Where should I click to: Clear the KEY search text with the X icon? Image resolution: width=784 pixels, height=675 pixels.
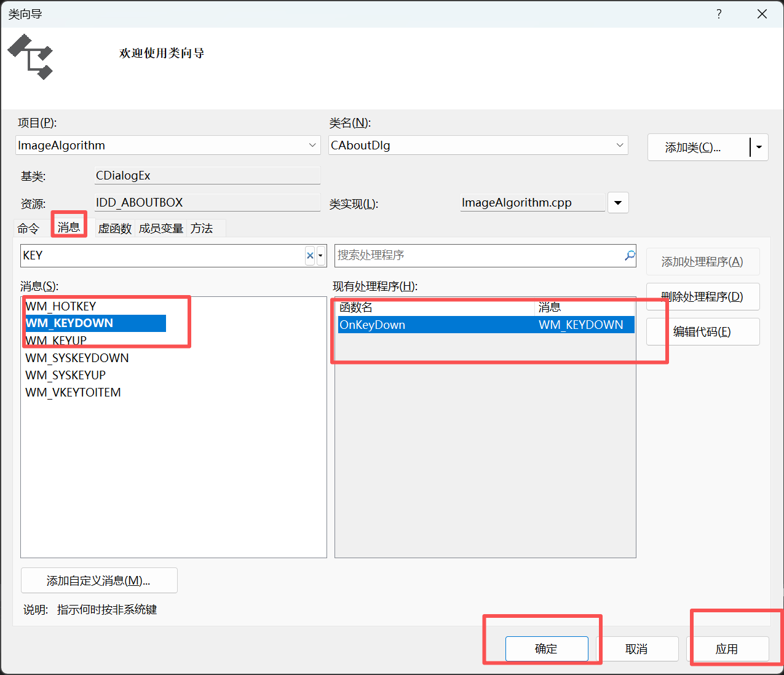point(310,256)
